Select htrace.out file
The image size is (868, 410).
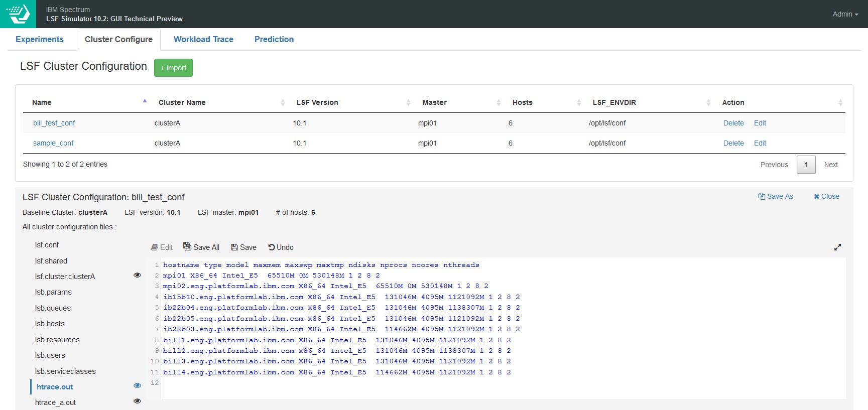point(55,387)
